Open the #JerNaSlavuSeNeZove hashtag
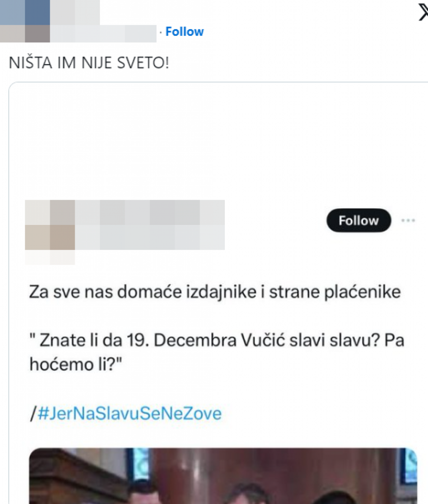Image resolution: width=428 pixels, height=504 pixels. coord(129,413)
